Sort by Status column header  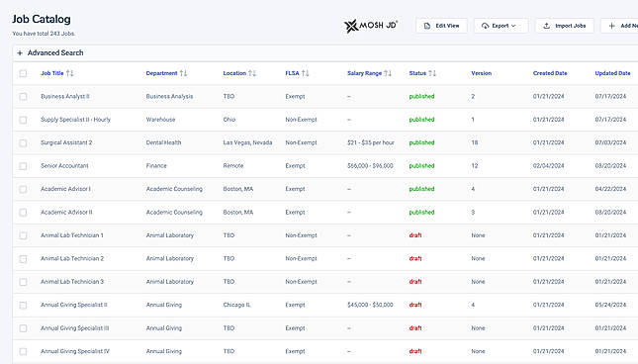point(417,73)
